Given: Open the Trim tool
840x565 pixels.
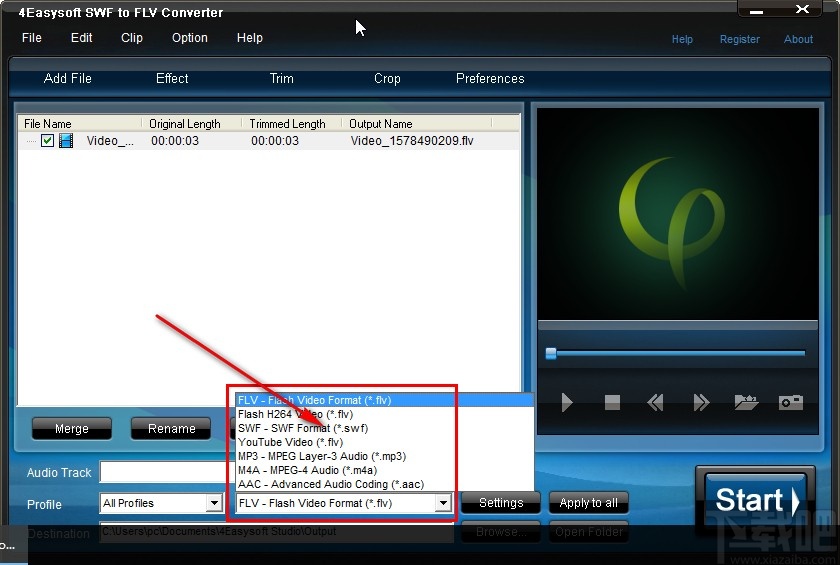Looking at the screenshot, I should 281,78.
